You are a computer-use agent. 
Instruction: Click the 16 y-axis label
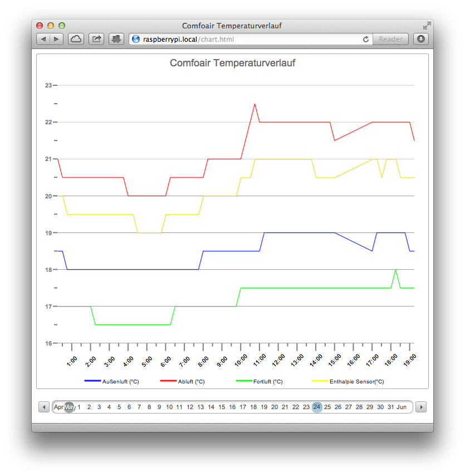48,343
